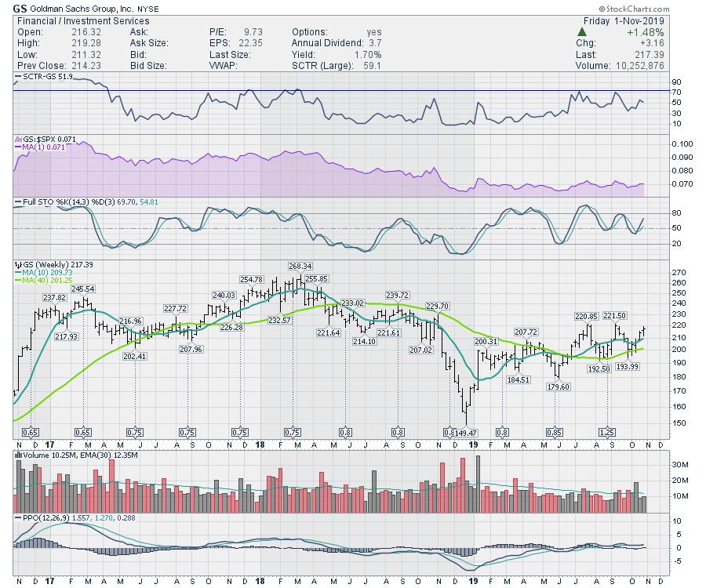Click the 268.34 peak price label
This screenshot has height=588, width=706.
pos(300,267)
